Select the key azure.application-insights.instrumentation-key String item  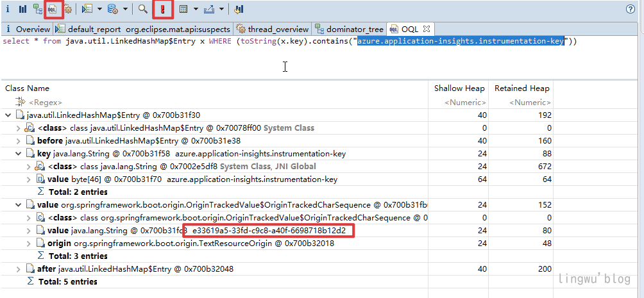pyautogui.click(x=191, y=154)
